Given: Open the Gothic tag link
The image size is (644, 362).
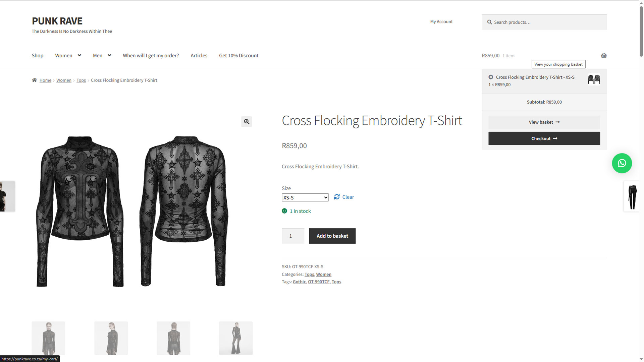Looking at the screenshot, I should pos(299,282).
